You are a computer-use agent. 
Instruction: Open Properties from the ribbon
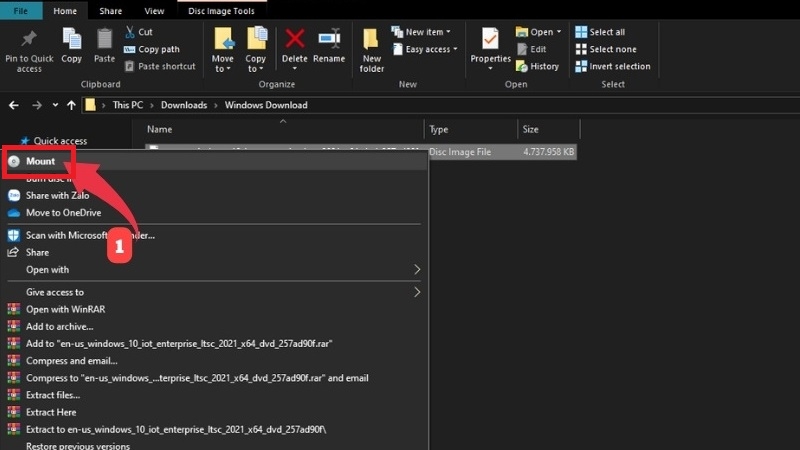[490, 40]
